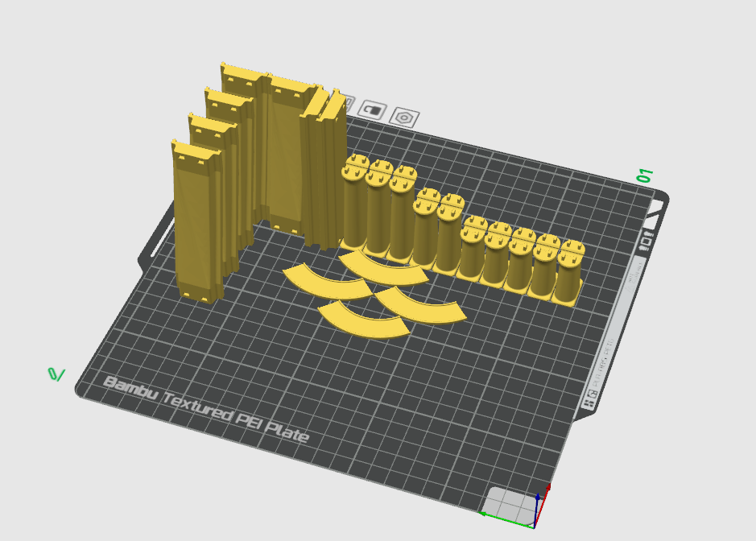Select the tall cylinder adjacent to the rail parts
Image resolution: width=756 pixels, height=541 pixels.
click(x=355, y=203)
